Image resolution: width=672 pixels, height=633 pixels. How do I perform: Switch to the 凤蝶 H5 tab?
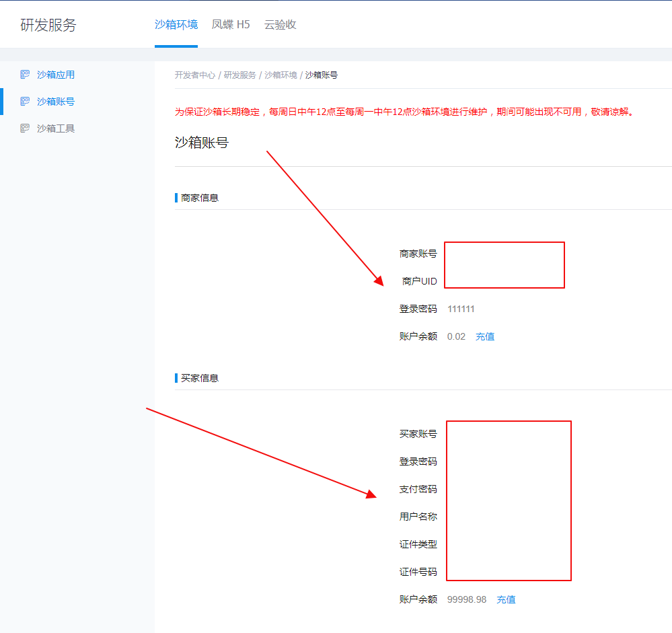pos(231,24)
